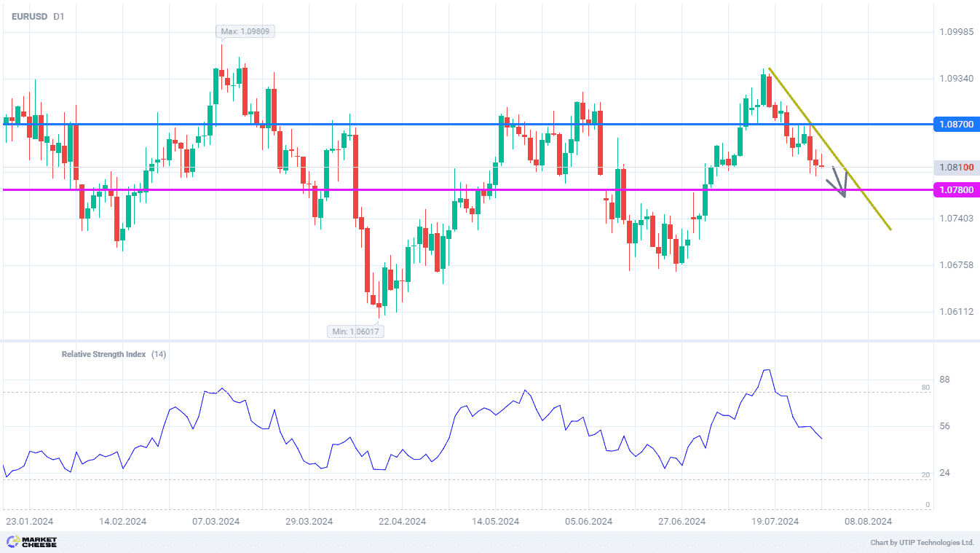Image resolution: width=980 pixels, height=553 pixels.
Task: Open the EURUSD symbol selector
Action: [29, 16]
